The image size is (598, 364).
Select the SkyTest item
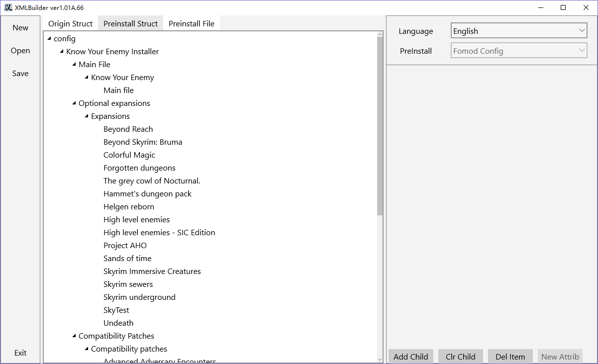116,310
